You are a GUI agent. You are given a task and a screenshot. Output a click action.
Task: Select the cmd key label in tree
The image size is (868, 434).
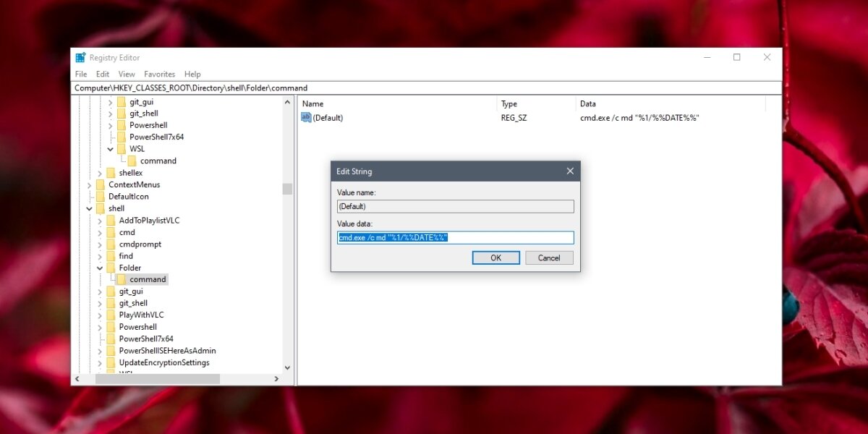[127, 232]
